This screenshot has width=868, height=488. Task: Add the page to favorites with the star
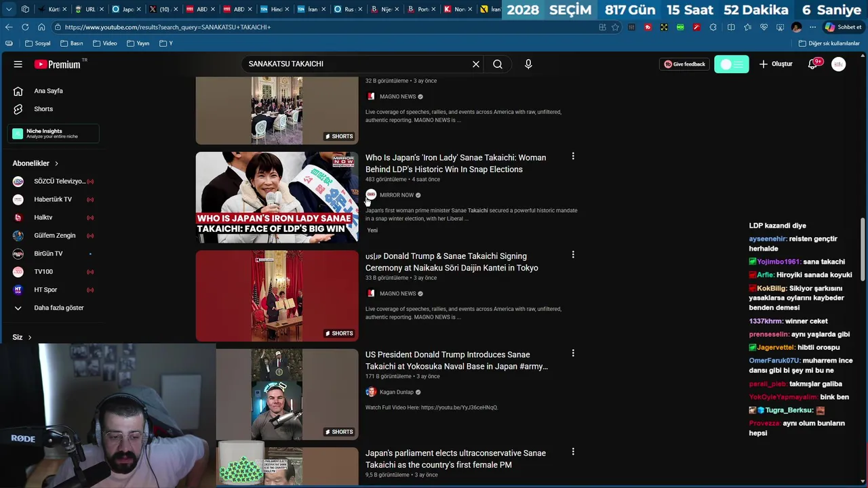point(615,27)
